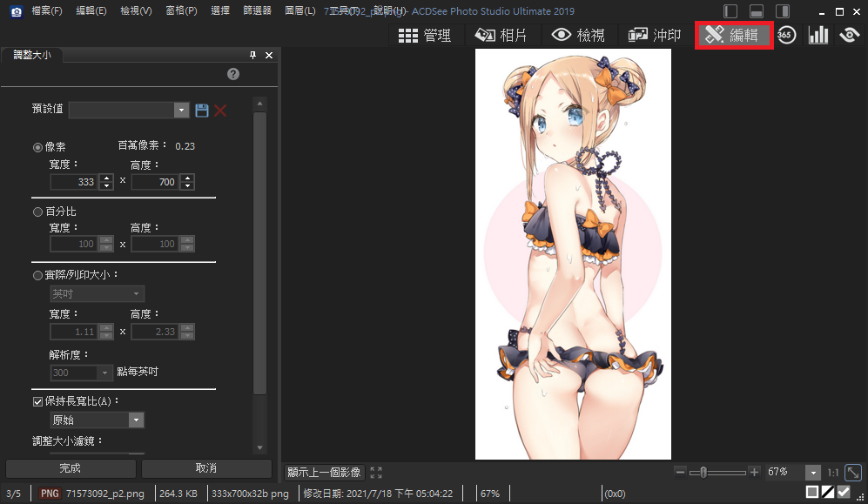Save the current preset with floppy icon
This screenshot has height=504, width=868.
202,110
